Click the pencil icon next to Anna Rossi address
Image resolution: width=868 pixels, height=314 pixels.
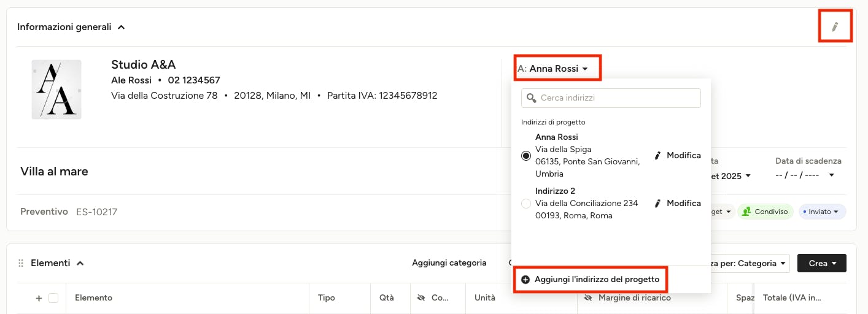(658, 156)
